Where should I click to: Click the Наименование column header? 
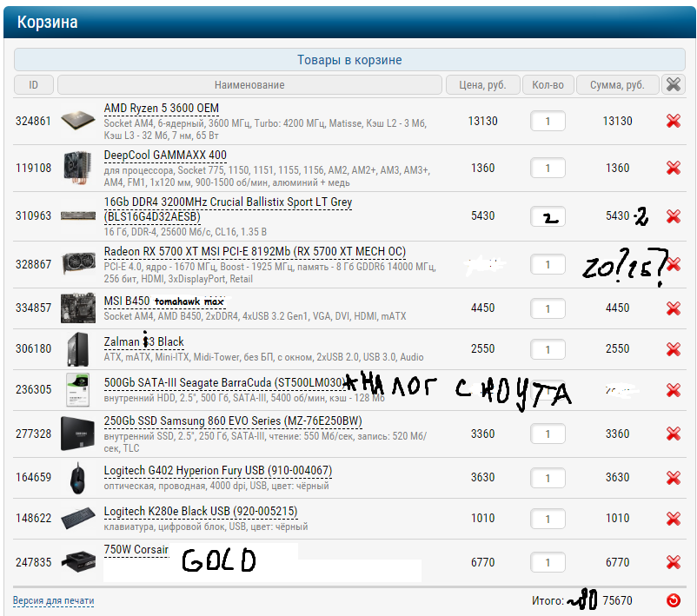pos(249,84)
